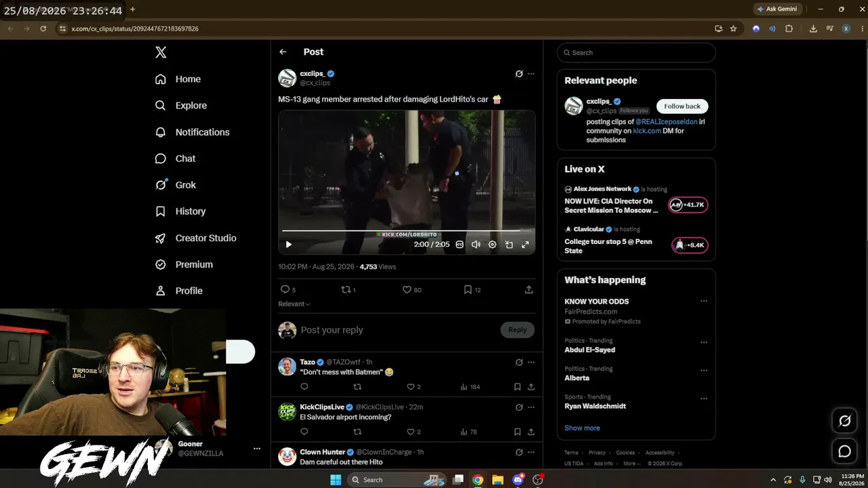Reload the page
Viewport: 868px width, 488px height.
43,28
